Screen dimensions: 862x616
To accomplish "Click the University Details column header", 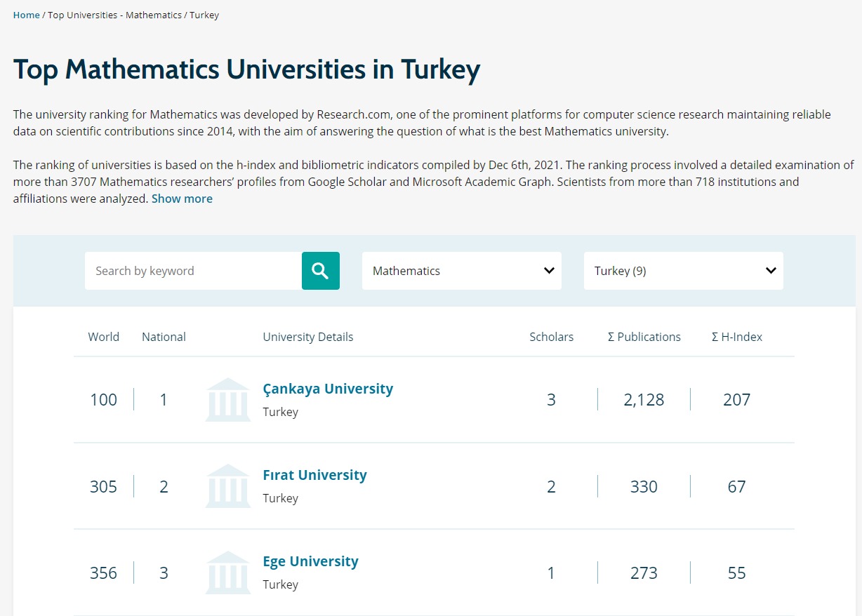I will pyautogui.click(x=307, y=337).
